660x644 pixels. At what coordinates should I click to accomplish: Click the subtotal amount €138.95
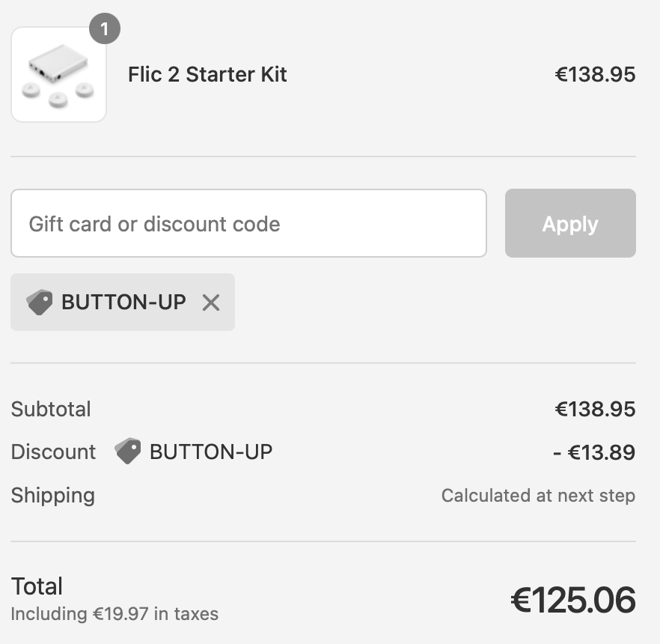(595, 409)
